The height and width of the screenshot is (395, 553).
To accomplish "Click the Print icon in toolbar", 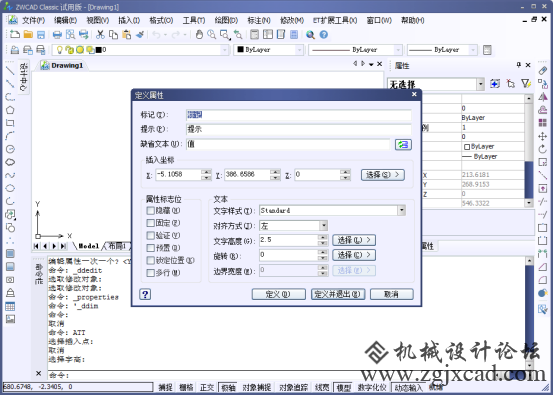I will (x=57, y=35).
